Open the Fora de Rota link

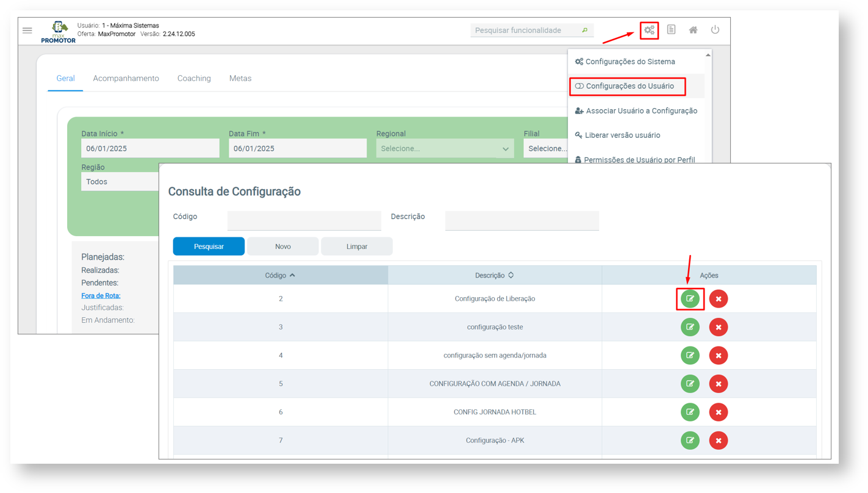point(101,295)
